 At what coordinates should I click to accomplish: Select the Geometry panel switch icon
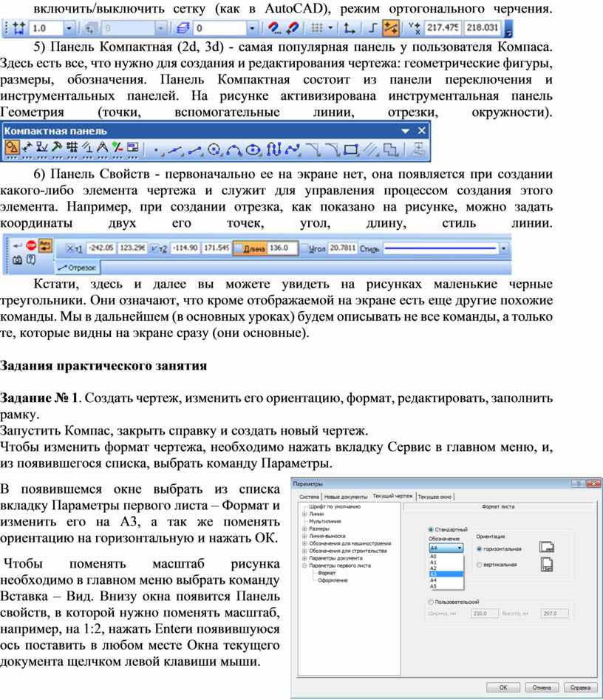(x=12, y=147)
